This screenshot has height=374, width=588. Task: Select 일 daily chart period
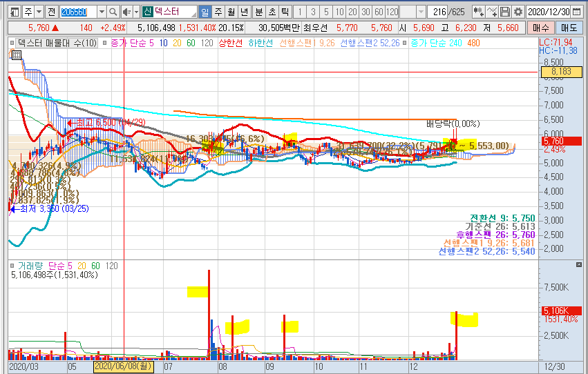(205, 12)
